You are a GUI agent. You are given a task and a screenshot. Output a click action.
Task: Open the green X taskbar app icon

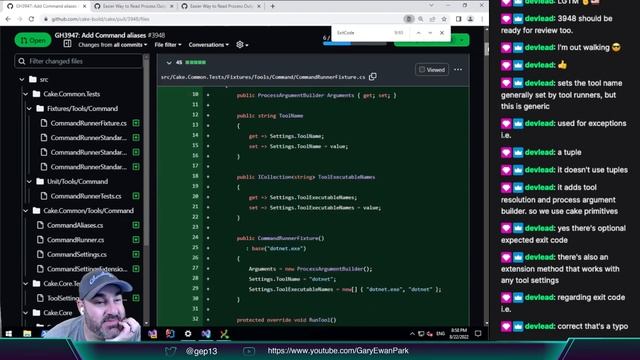coord(224,334)
